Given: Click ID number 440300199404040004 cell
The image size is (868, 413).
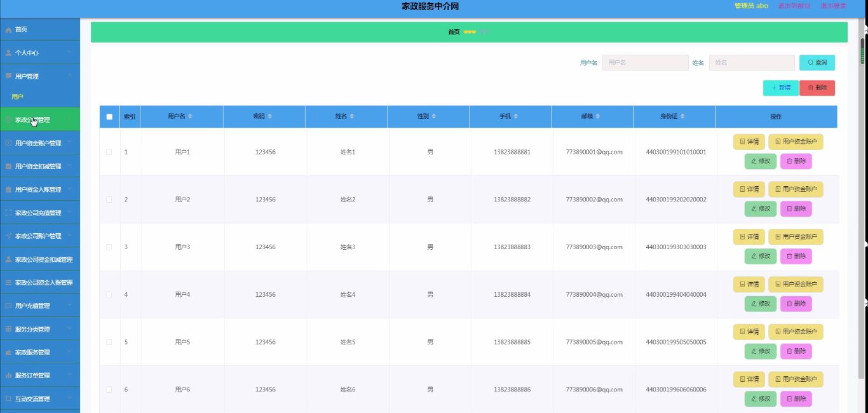Looking at the screenshot, I should 676,295.
